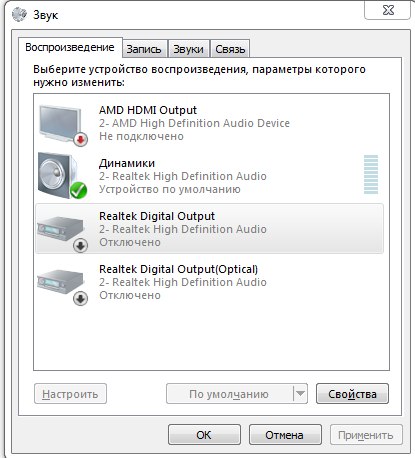Confirm with the OK button

pyautogui.click(x=204, y=435)
